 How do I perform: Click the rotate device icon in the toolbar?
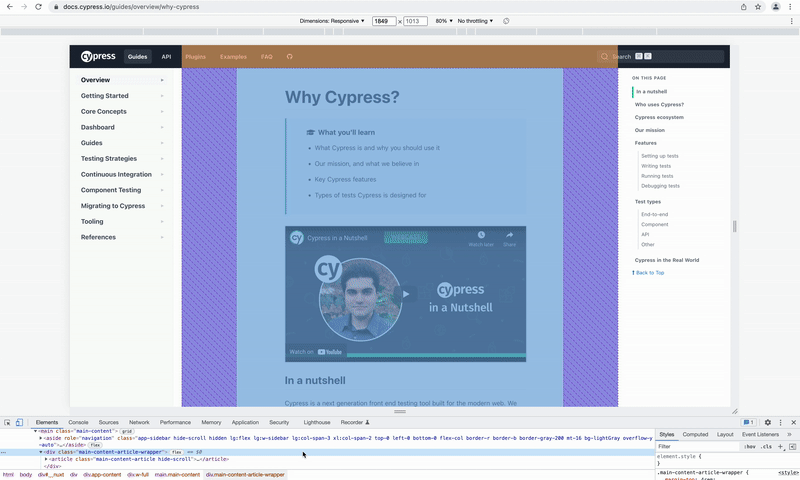coord(506,21)
